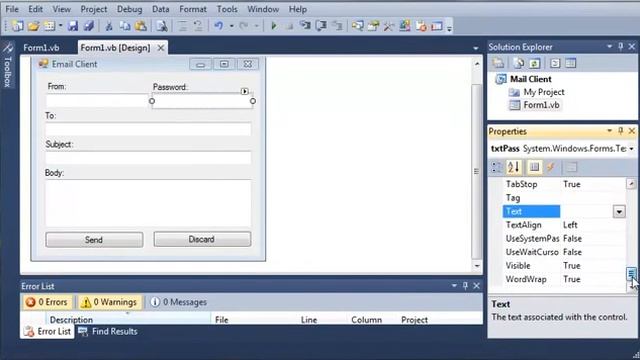
Task: Toggle the 0 Messages filter in Error List
Action: click(178, 302)
